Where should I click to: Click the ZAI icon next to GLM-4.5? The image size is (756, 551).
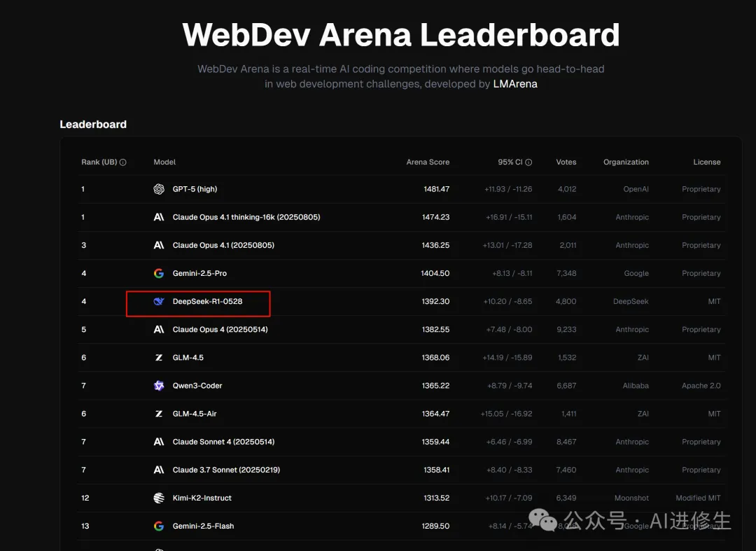point(159,357)
